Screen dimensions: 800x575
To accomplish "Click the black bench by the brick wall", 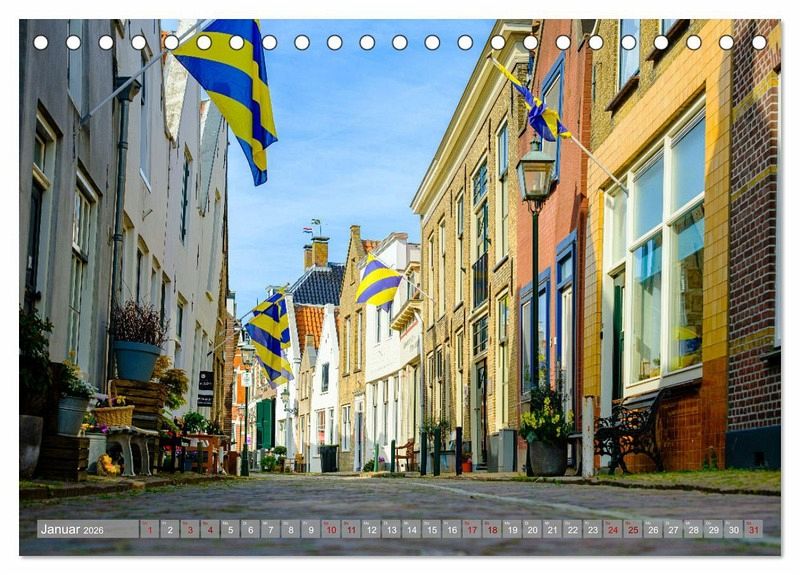I will tap(629, 432).
